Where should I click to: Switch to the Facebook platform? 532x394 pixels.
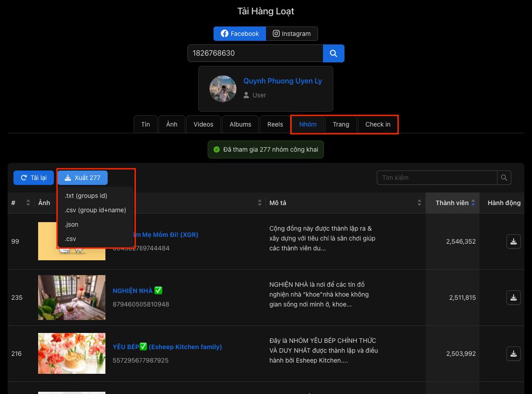[240, 34]
